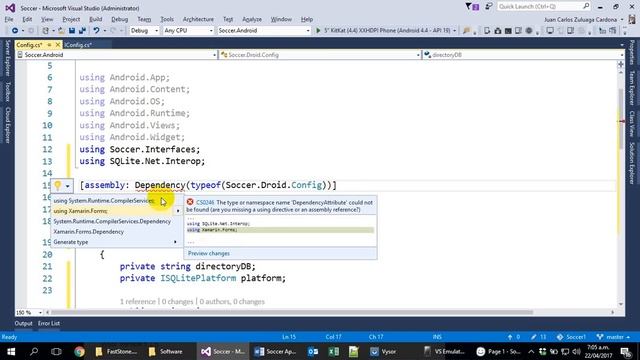
Task: Click the editor vertical scrollbar thumb
Action: [x=621, y=118]
